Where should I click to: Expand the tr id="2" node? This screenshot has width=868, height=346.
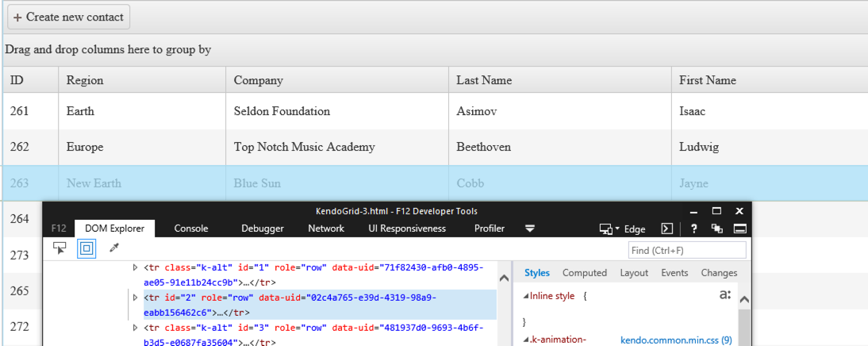[136, 297]
